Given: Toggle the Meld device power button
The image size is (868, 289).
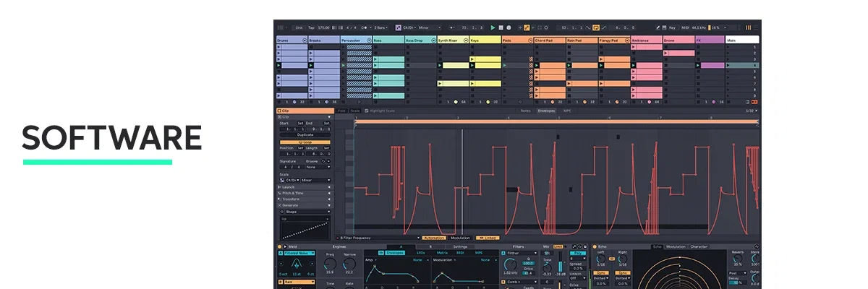Looking at the screenshot, I should pos(280,246).
